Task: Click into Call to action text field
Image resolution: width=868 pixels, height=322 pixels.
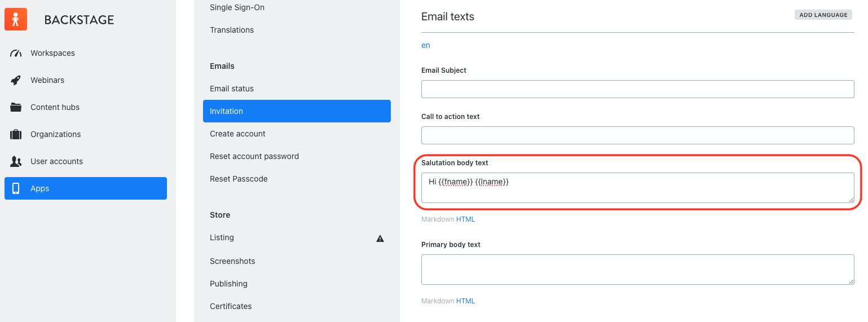Action: pos(638,135)
